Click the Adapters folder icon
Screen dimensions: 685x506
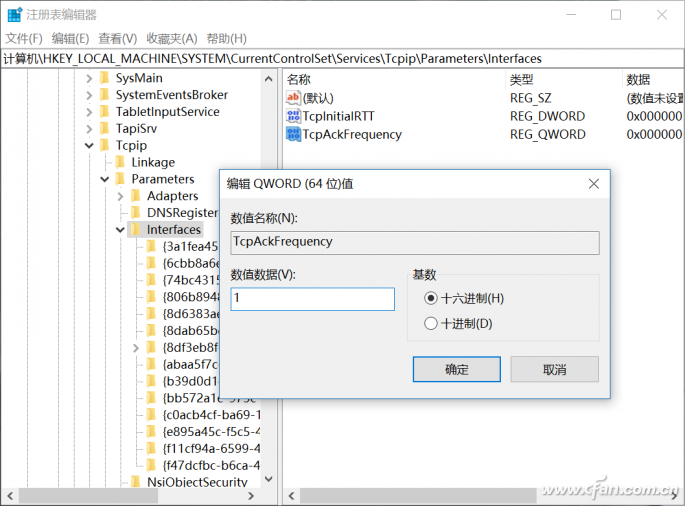click(136, 196)
